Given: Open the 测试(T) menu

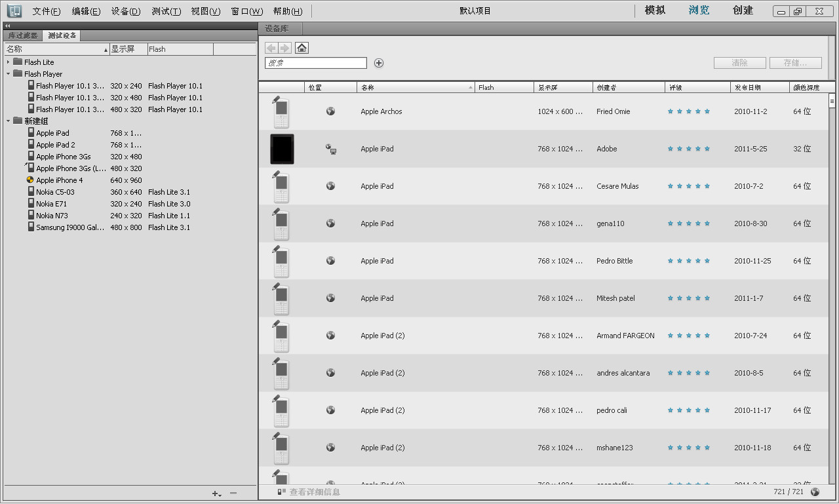Looking at the screenshot, I should [166, 11].
